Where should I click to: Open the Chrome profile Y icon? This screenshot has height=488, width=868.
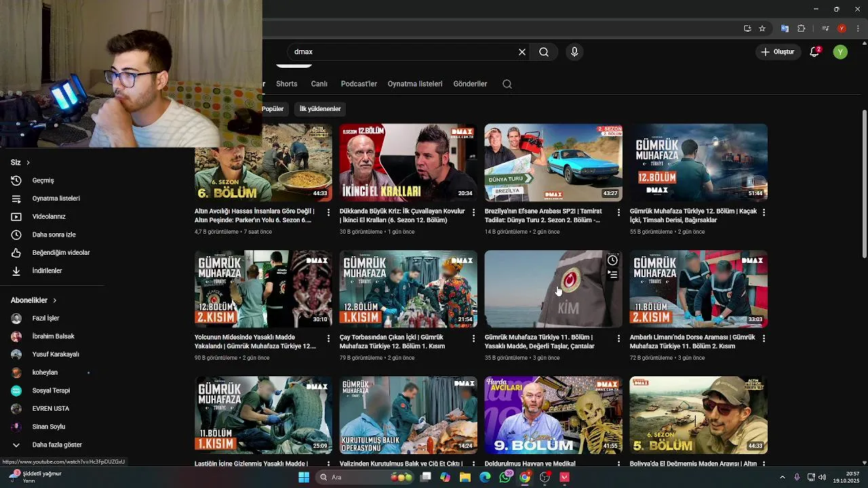point(842,28)
